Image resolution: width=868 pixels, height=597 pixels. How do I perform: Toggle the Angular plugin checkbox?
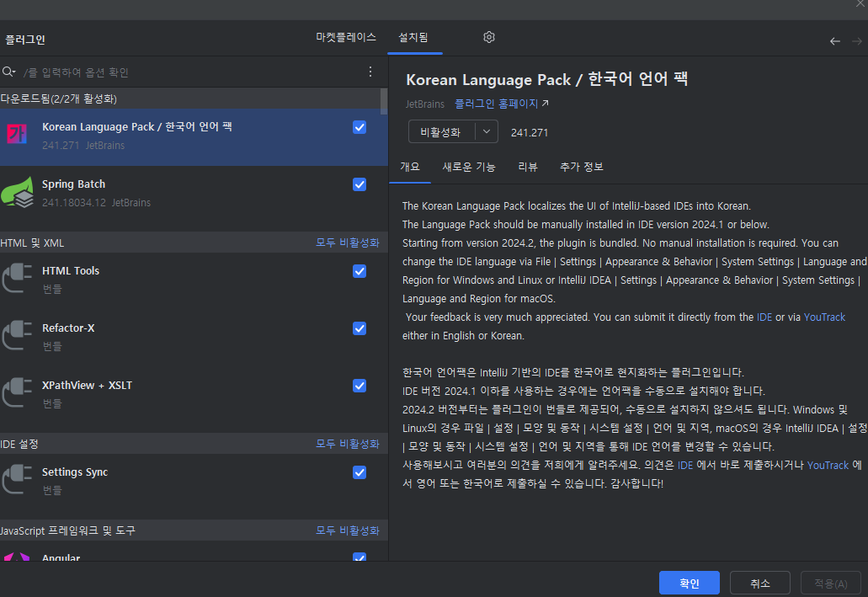coord(359,557)
